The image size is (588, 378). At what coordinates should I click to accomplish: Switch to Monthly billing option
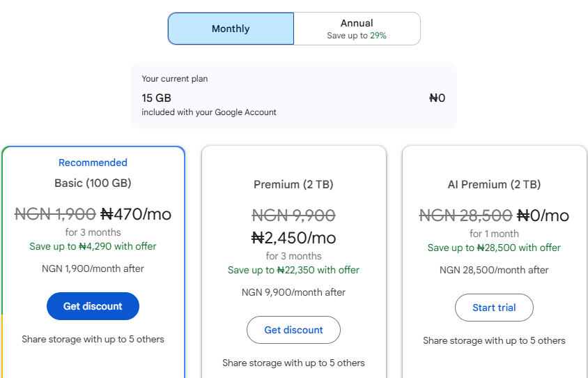pos(231,29)
